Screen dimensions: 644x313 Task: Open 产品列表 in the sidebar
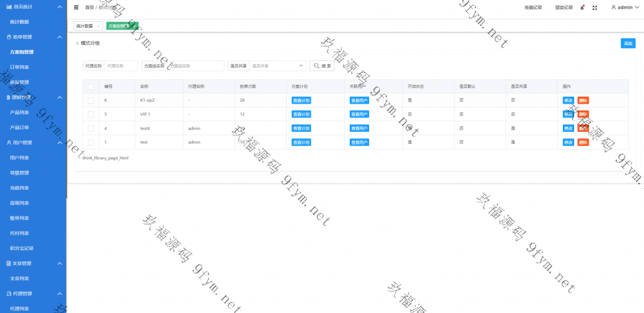pos(19,113)
